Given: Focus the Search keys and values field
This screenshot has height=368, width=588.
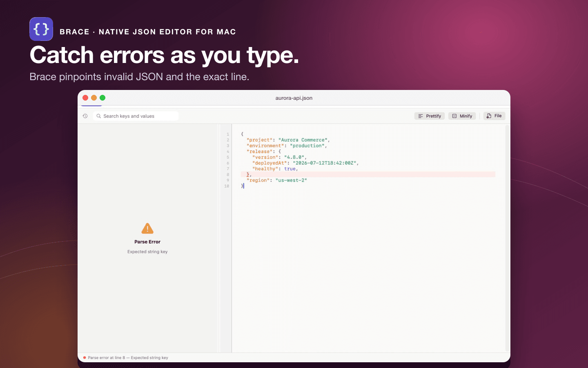Looking at the screenshot, I should point(136,116).
